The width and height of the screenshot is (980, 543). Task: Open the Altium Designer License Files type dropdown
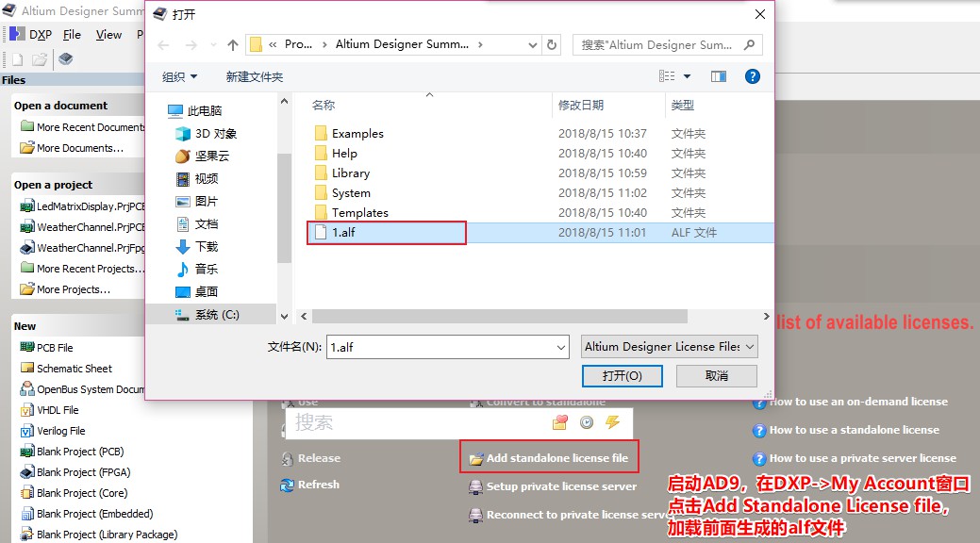click(x=669, y=346)
